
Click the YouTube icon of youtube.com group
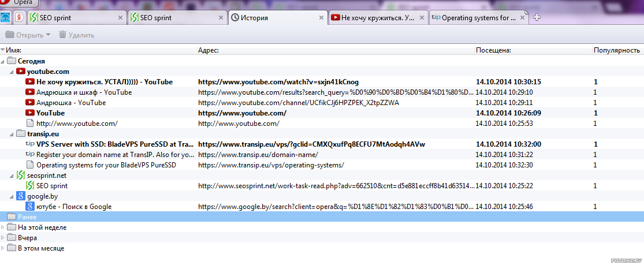pyautogui.click(x=21, y=72)
